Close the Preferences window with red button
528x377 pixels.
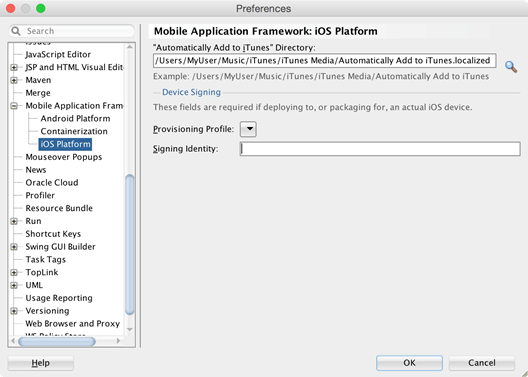pos(10,8)
